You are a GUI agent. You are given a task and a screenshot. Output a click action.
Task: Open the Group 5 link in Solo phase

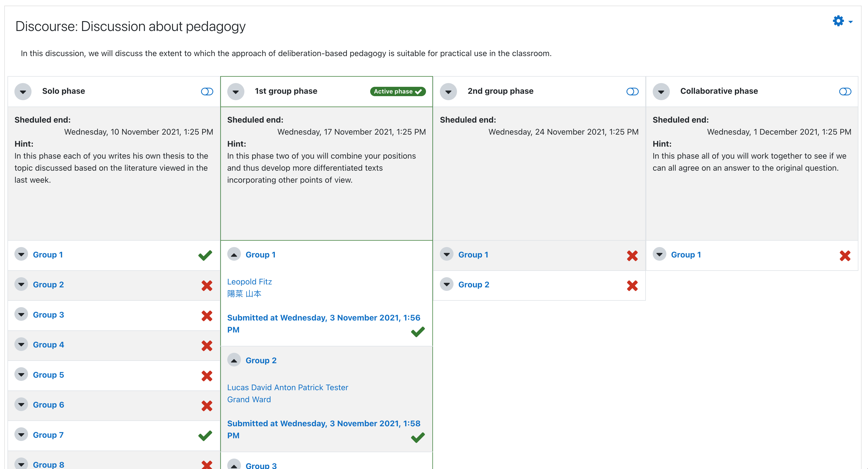[x=48, y=375]
